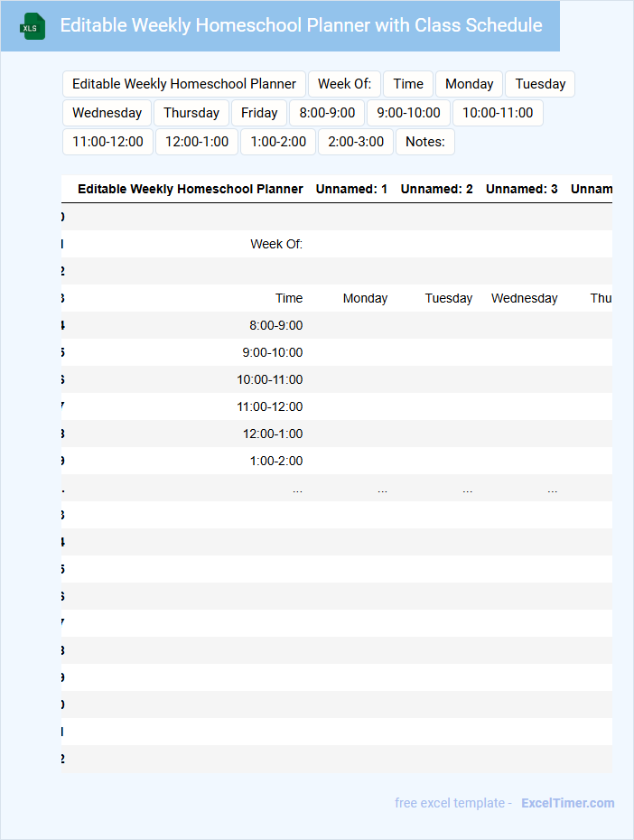Click the '1:00-2:00' table cell
This screenshot has width=634, height=840.
(x=276, y=462)
